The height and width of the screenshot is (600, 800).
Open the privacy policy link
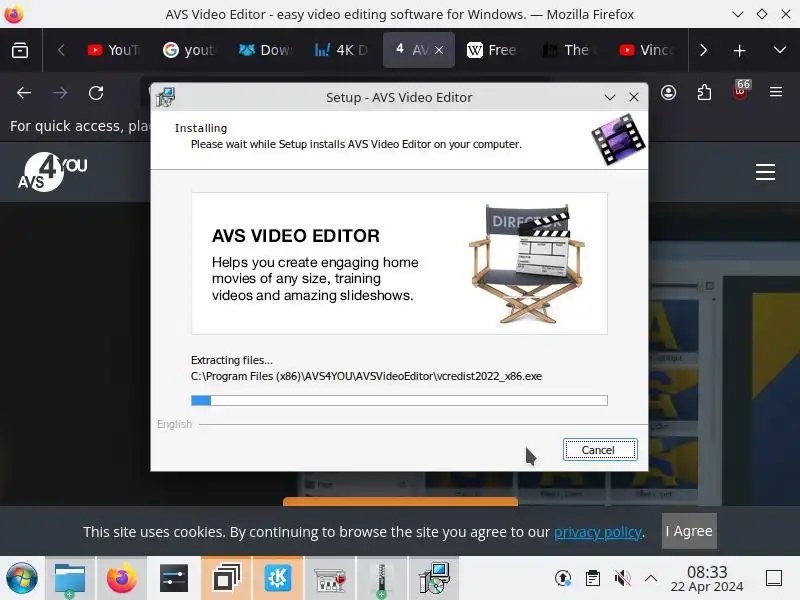(597, 532)
